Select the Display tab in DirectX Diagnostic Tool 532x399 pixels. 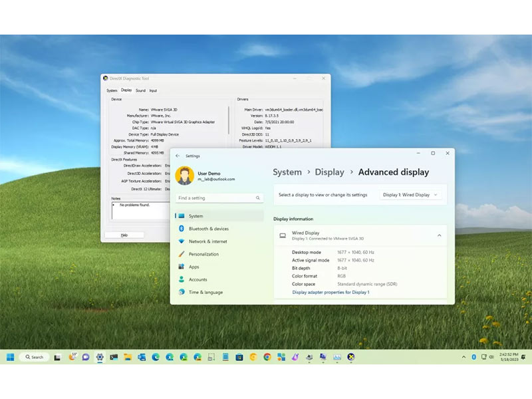point(126,90)
